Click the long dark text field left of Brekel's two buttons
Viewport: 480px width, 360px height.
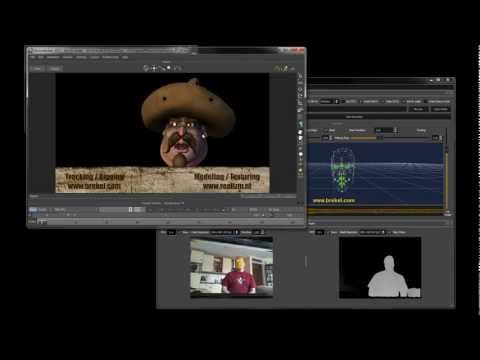357,109
